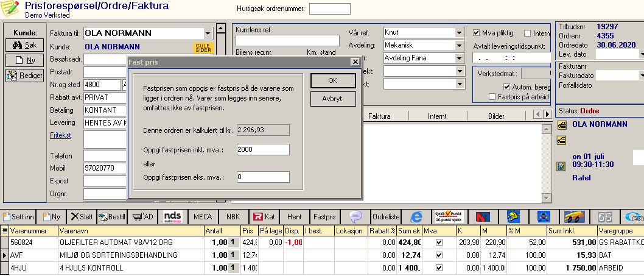Open the Bilder tab
Screen dimensions: 644x276
[x=496, y=116]
